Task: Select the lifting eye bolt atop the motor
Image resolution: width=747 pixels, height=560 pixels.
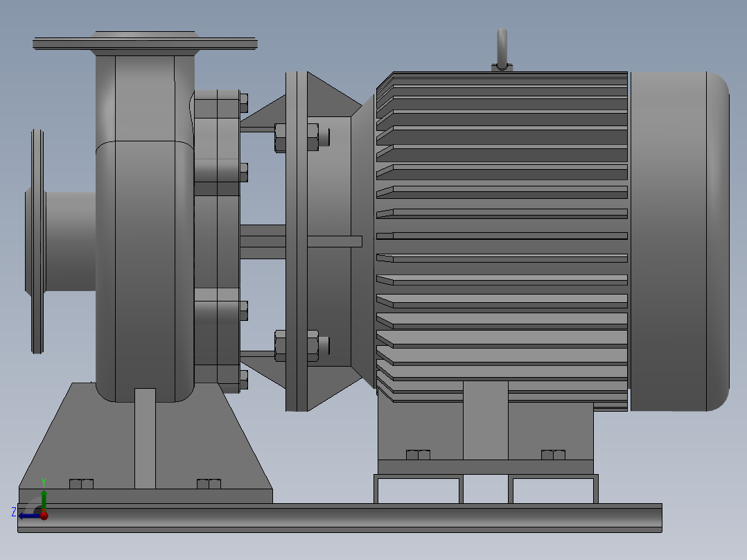Action: click(x=502, y=50)
